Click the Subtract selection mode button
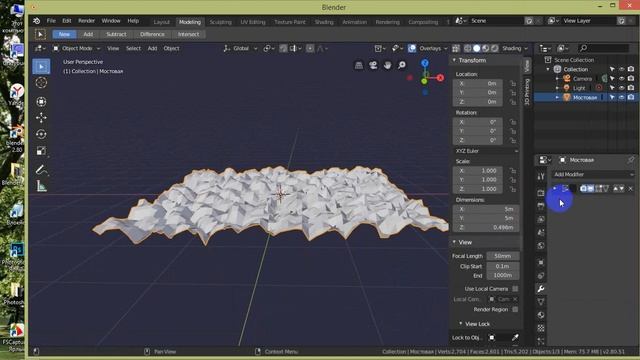Image resolution: width=640 pixels, height=360 pixels. coord(116,34)
